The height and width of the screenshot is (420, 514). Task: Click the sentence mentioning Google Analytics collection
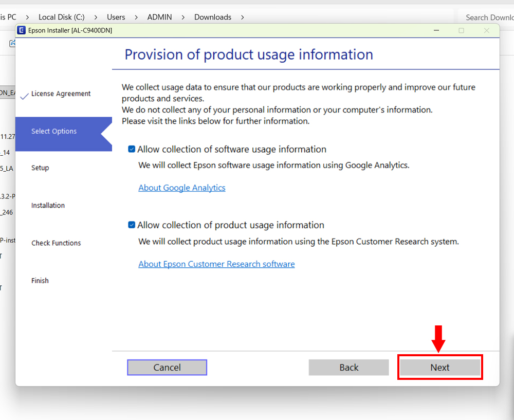coord(274,165)
